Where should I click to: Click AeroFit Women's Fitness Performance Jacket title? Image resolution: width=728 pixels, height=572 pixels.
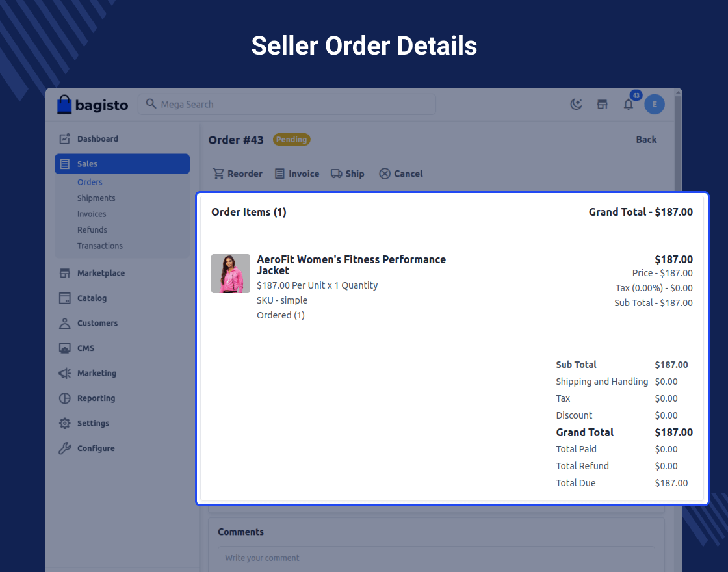coord(352,265)
